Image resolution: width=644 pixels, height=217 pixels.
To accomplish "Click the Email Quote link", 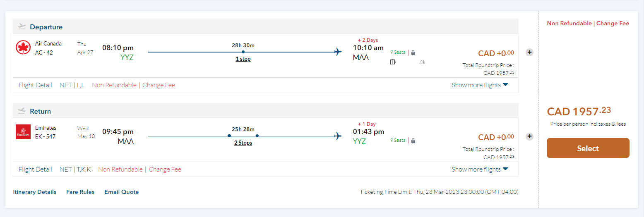I will [122, 192].
